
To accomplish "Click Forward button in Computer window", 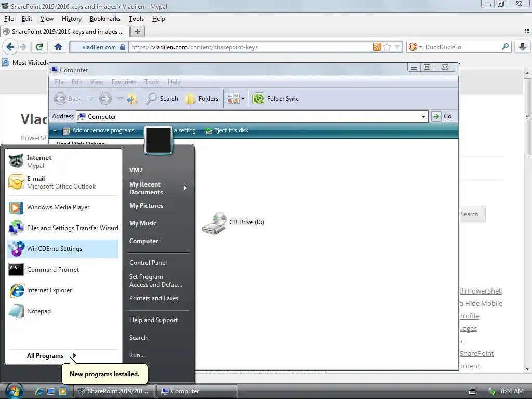I will pos(105,99).
